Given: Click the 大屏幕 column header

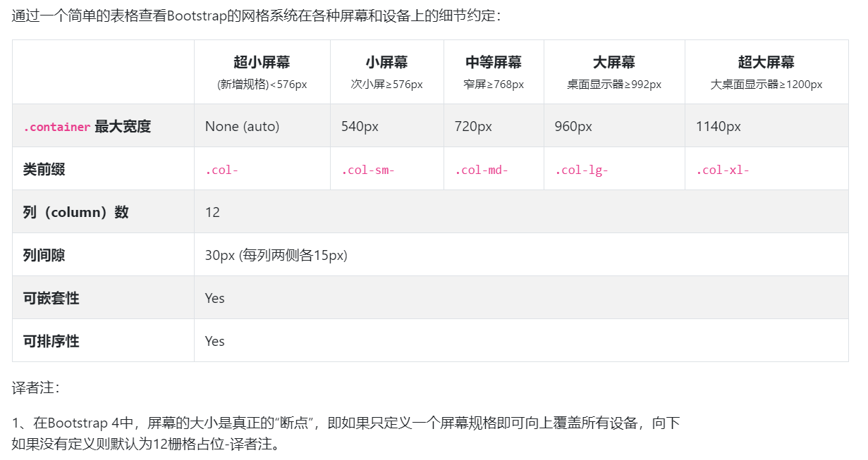Looking at the screenshot, I should pyautogui.click(x=613, y=63).
